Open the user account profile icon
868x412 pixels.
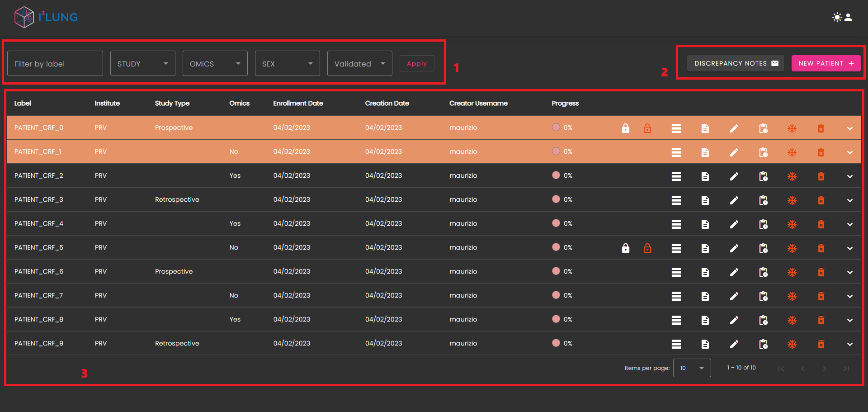tap(849, 17)
